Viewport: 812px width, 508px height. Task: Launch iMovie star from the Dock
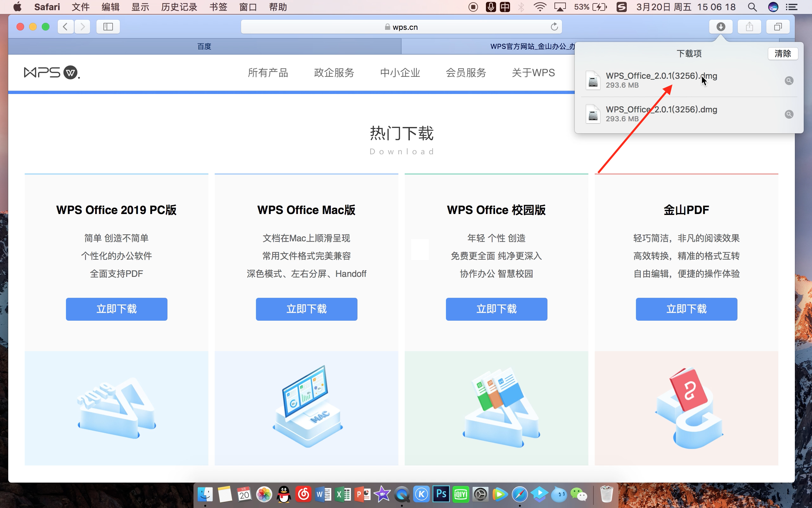[x=382, y=495]
